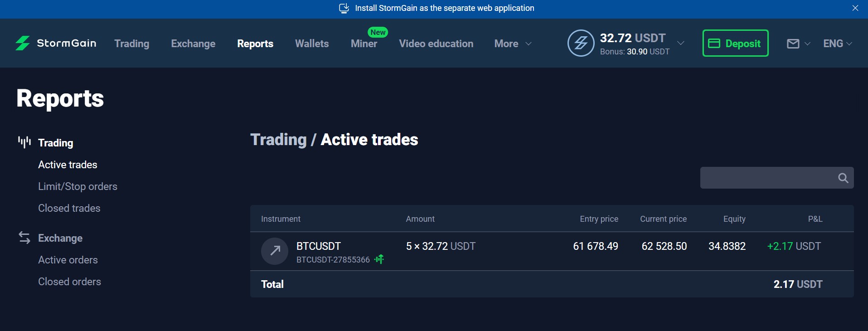
Task: Go to the Miner menu item
Action: [x=364, y=44]
